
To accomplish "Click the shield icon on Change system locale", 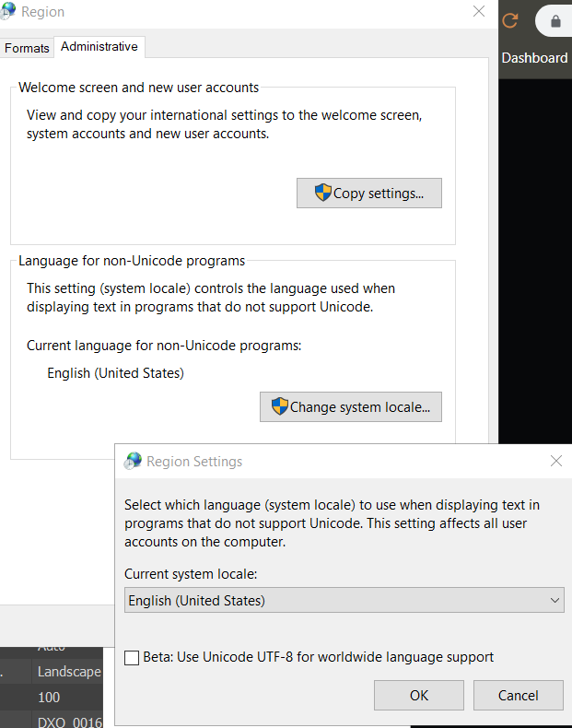I will (x=279, y=406).
